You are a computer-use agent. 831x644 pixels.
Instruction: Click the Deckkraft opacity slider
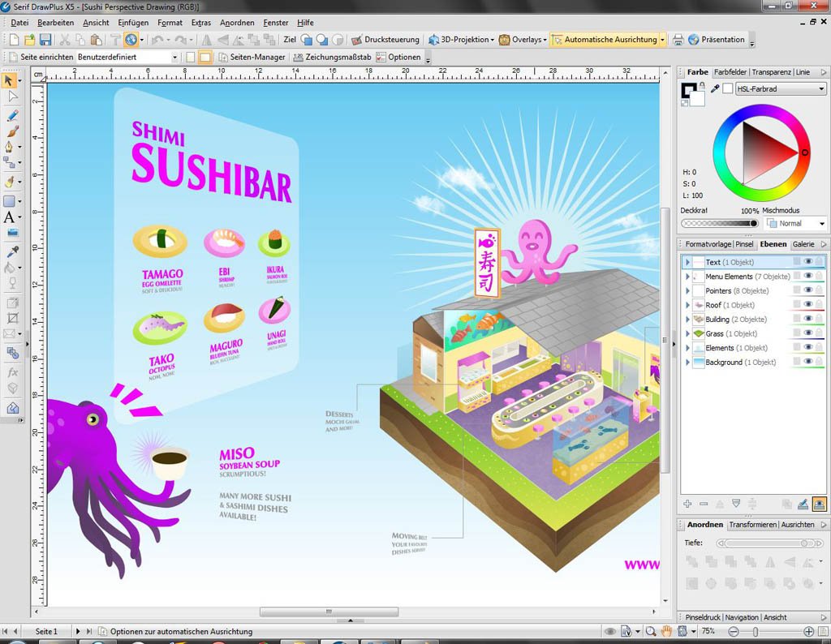pyautogui.click(x=720, y=224)
